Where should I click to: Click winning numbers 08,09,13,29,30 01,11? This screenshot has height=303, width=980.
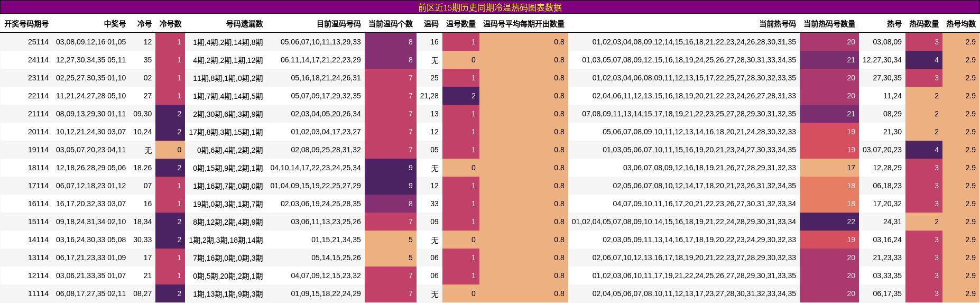91,114
